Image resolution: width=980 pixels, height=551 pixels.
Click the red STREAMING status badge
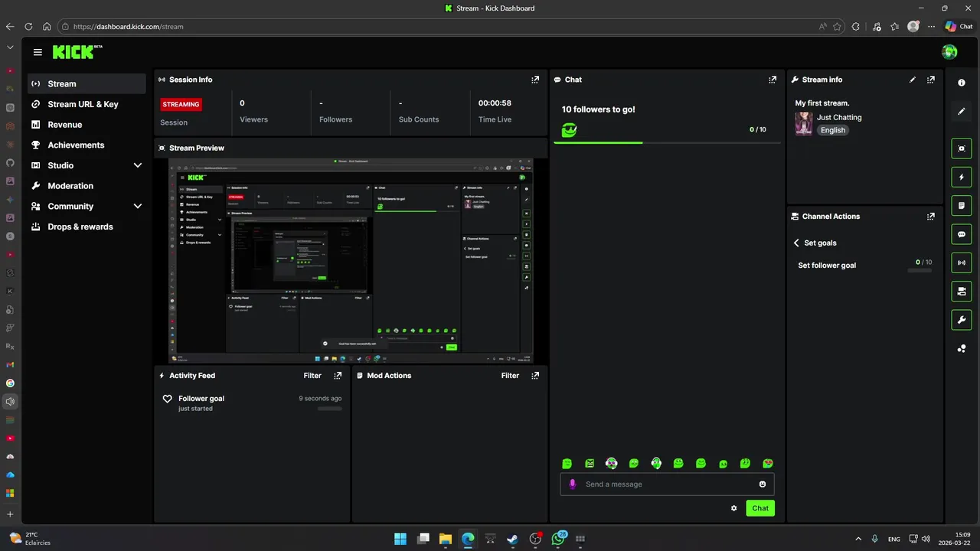[181, 104]
